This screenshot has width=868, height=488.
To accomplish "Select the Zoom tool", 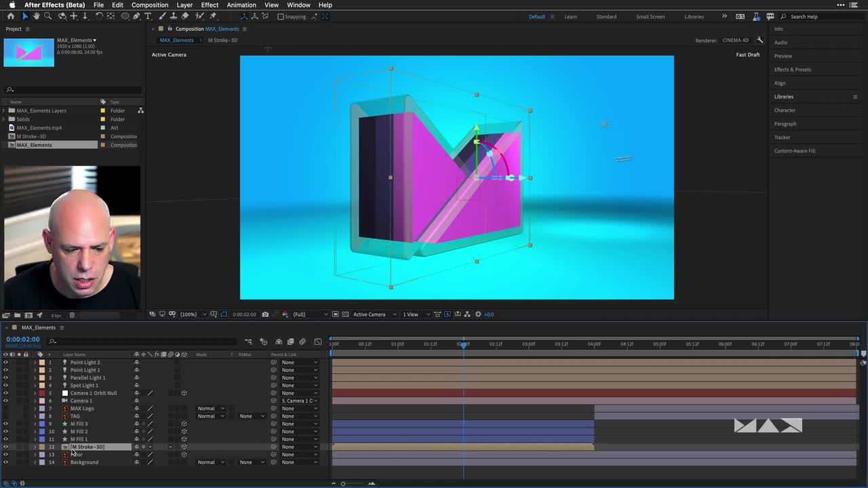I will click(47, 16).
